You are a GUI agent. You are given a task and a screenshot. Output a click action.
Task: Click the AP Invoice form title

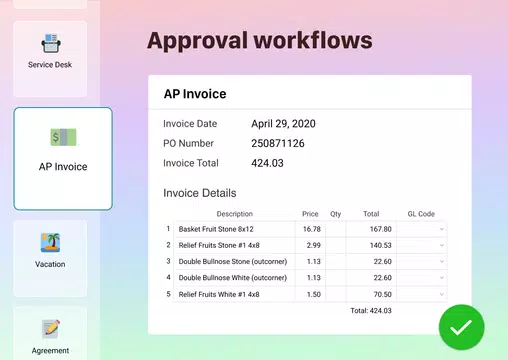coord(195,94)
